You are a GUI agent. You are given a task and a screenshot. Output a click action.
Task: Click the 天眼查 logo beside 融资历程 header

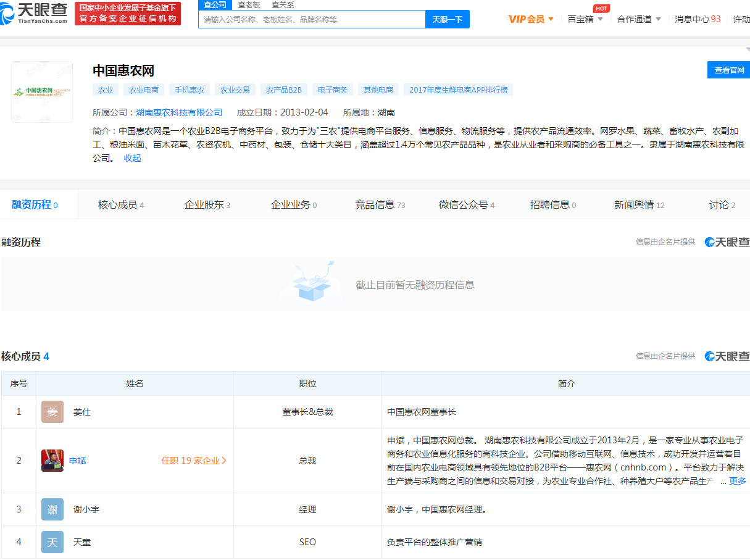coord(727,242)
